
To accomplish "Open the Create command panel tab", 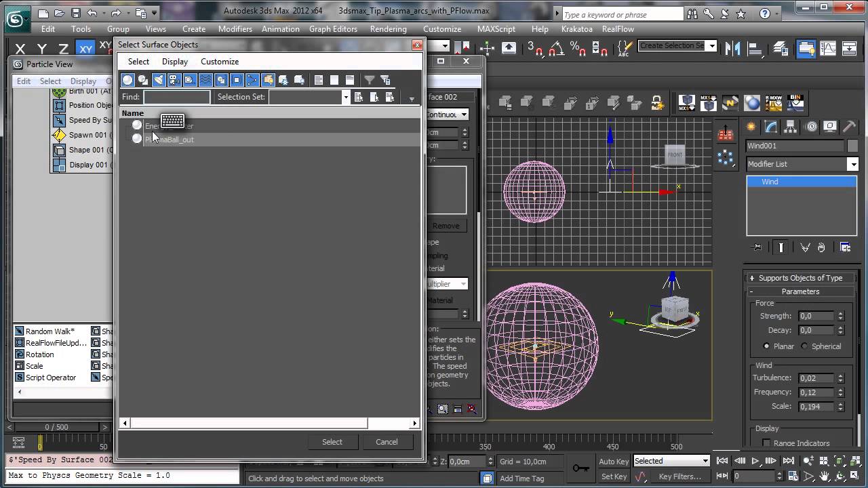I will pyautogui.click(x=751, y=127).
